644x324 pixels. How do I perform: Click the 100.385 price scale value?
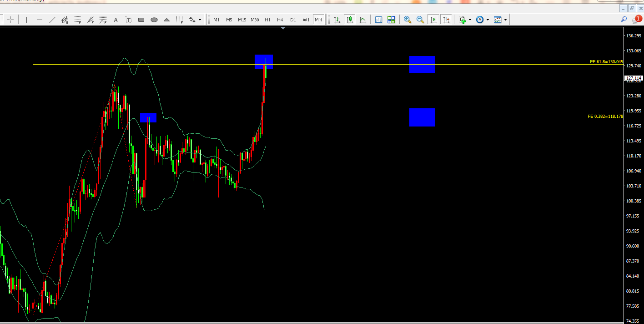[634, 201]
